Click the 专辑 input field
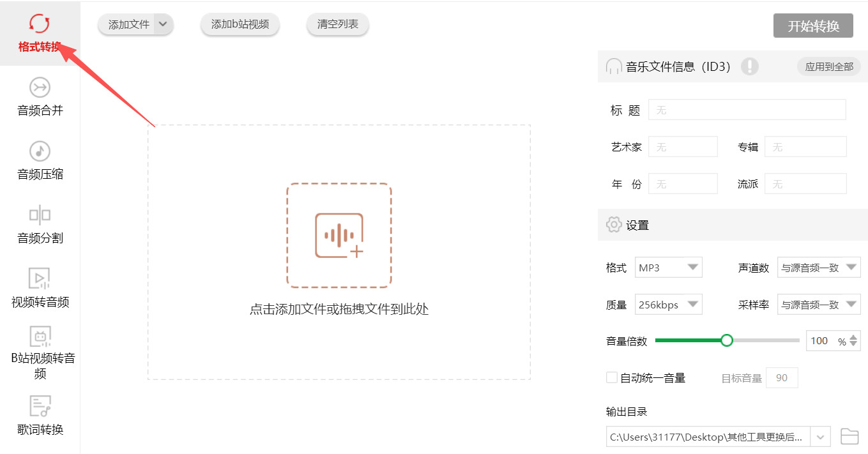Viewport: 868px width, 454px height. [805, 147]
